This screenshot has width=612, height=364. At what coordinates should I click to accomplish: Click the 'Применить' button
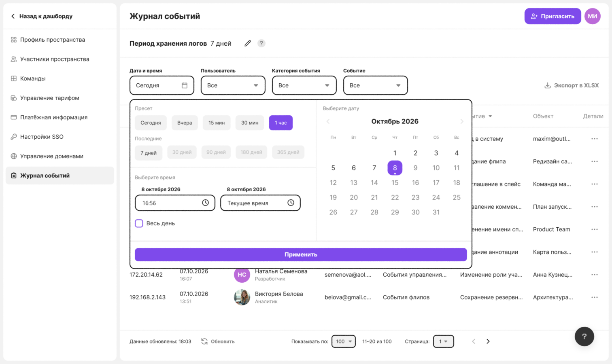pos(301,254)
